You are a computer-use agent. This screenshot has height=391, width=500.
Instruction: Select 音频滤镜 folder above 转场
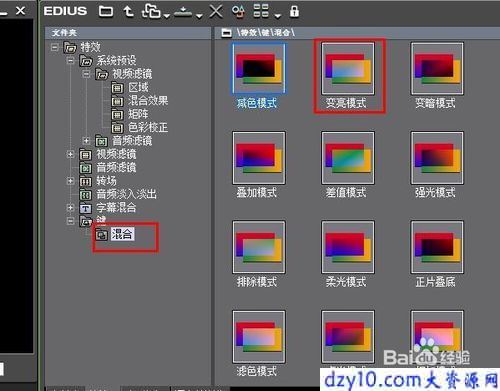(x=116, y=168)
